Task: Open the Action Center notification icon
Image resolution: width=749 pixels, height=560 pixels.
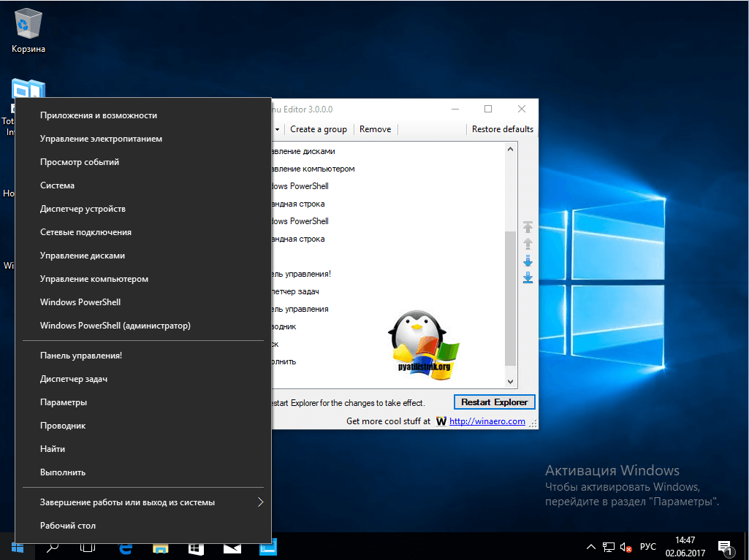Action: click(x=725, y=547)
